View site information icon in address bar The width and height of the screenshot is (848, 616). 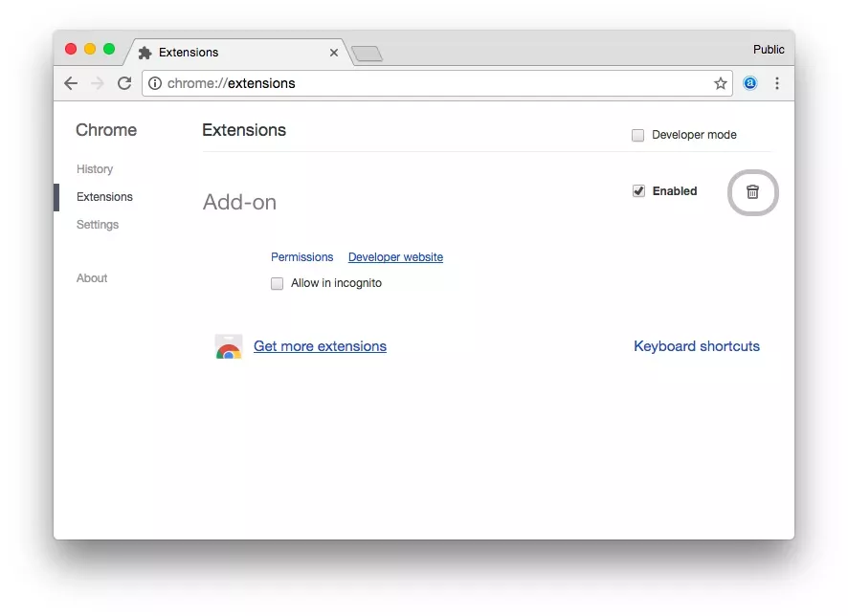tap(155, 83)
